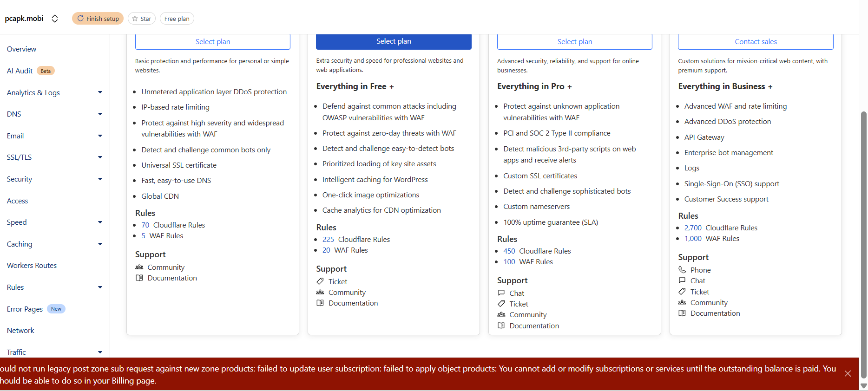Click the Documentation icon in Free plan

[x=139, y=278]
